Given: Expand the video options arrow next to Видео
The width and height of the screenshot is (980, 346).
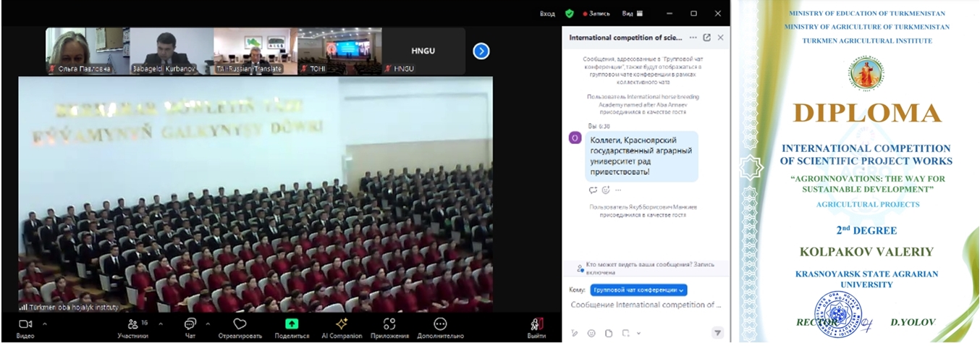Looking at the screenshot, I should (45, 324).
